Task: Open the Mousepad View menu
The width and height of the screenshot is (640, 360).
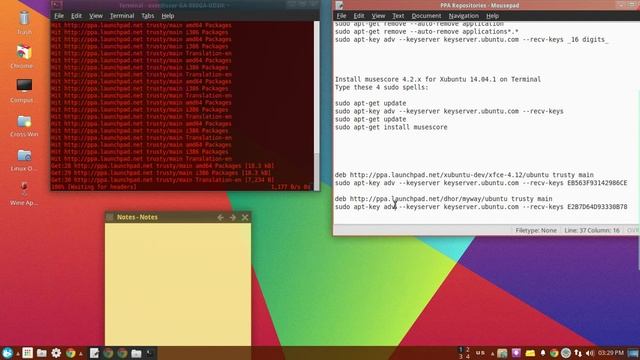Action: click(378, 16)
